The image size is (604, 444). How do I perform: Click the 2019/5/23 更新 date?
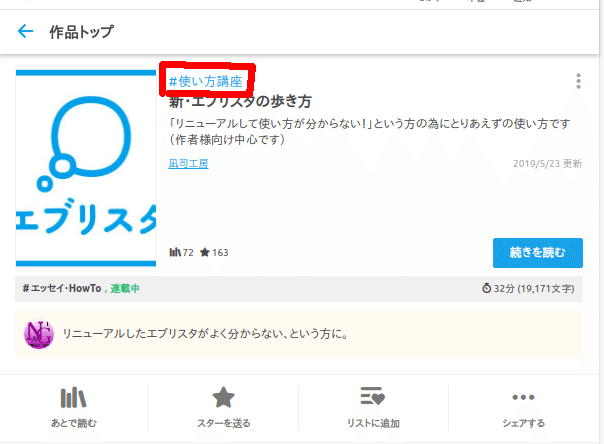point(547,164)
